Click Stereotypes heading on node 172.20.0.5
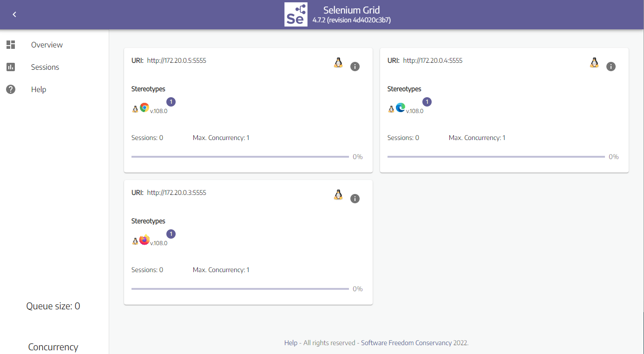Screen dimensions: 644x354 [x=148, y=89]
